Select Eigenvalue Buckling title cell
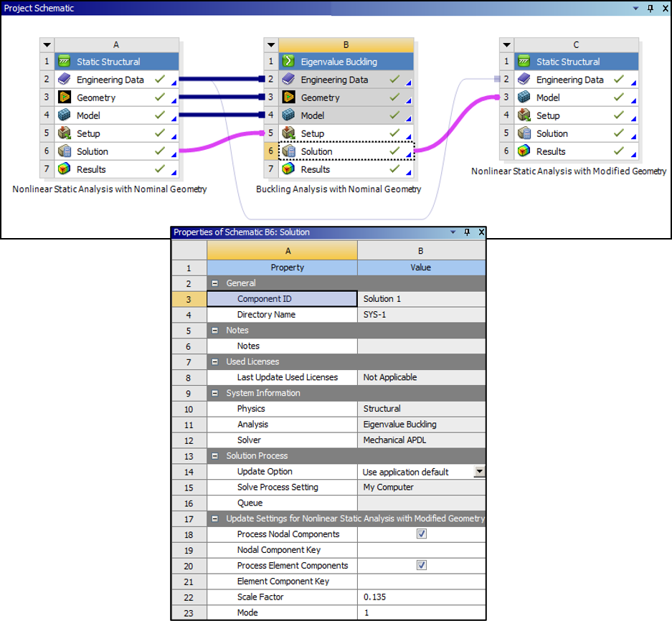This screenshot has width=672, height=621. [346, 62]
